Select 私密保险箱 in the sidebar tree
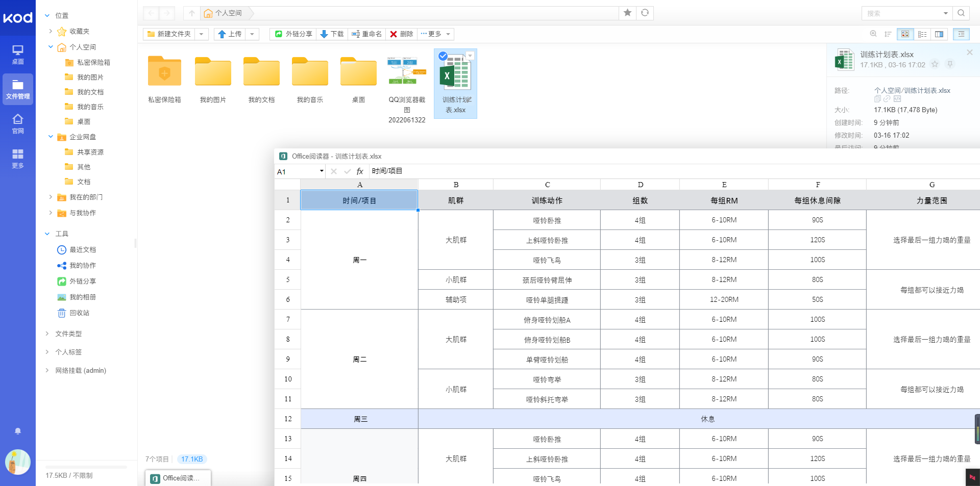This screenshot has width=980, height=486. pyautogui.click(x=93, y=63)
